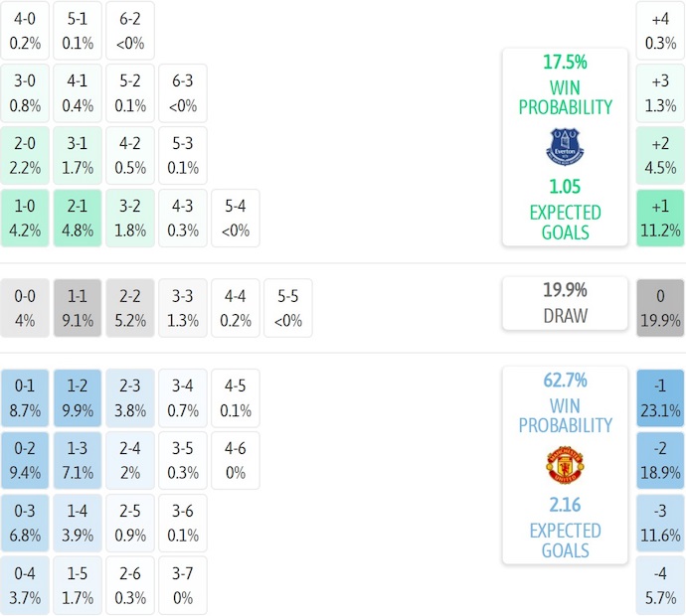Click the +1 goal margin swatch
Screen dimensions: 686x616
pyautogui.click(x=660, y=219)
